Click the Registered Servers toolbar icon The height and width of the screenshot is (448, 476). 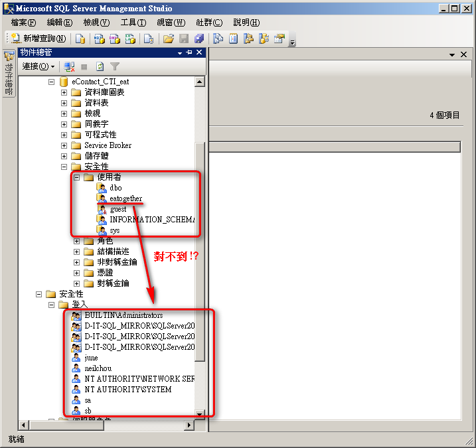[x=218, y=38]
